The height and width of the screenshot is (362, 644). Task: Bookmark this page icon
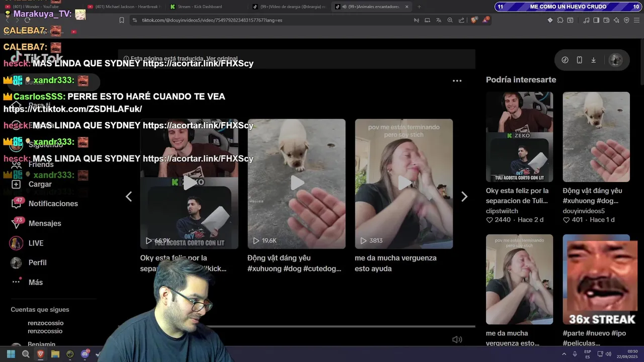click(x=122, y=20)
